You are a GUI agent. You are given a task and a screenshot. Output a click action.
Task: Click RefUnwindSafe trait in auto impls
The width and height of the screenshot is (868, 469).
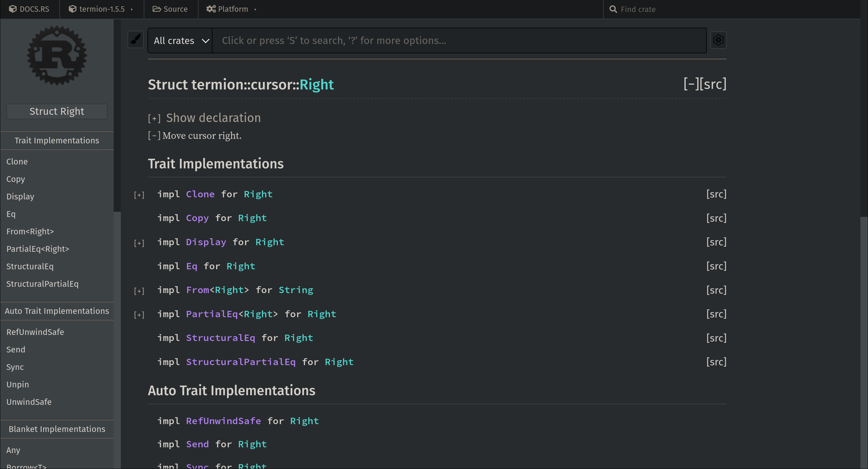tap(223, 421)
